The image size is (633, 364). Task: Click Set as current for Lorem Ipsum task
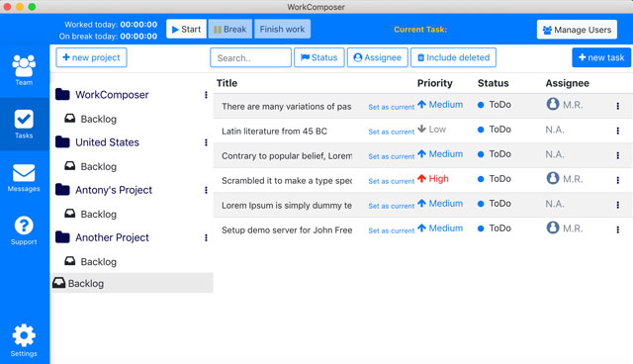click(x=392, y=206)
